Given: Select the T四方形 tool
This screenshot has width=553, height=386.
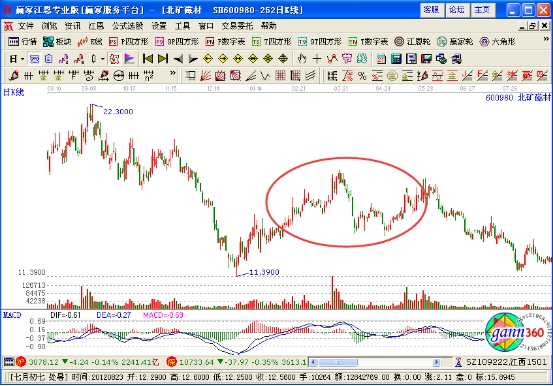Looking at the screenshot, I should point(272,42).
